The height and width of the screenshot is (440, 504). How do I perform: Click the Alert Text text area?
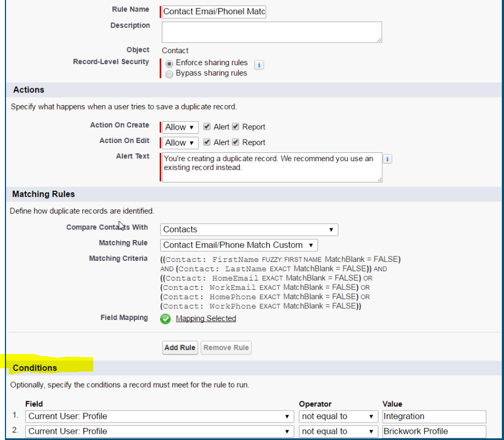tap(272, 167)
